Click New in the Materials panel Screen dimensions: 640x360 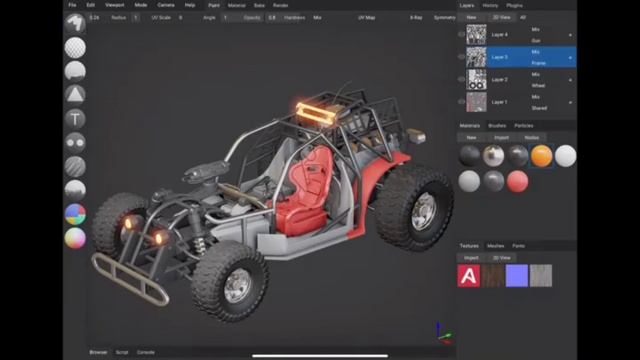pyautogui.click(x=471, y=138)
